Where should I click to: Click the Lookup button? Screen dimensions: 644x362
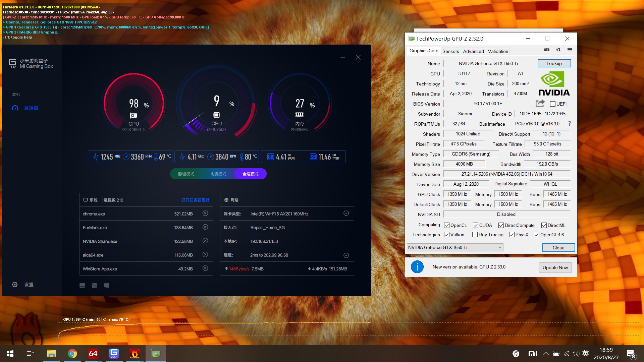point(554,63)
